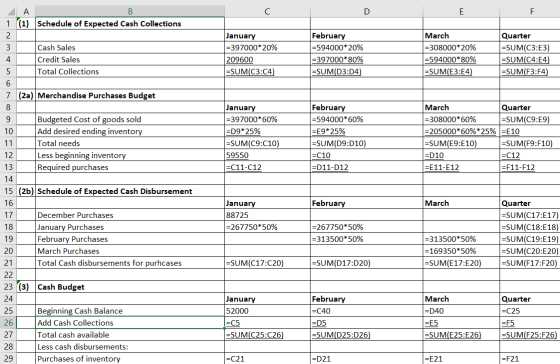Select 'Merchandise Purchases Budget' heading cell
Screen dimensions: 560x364
[130, 95]
